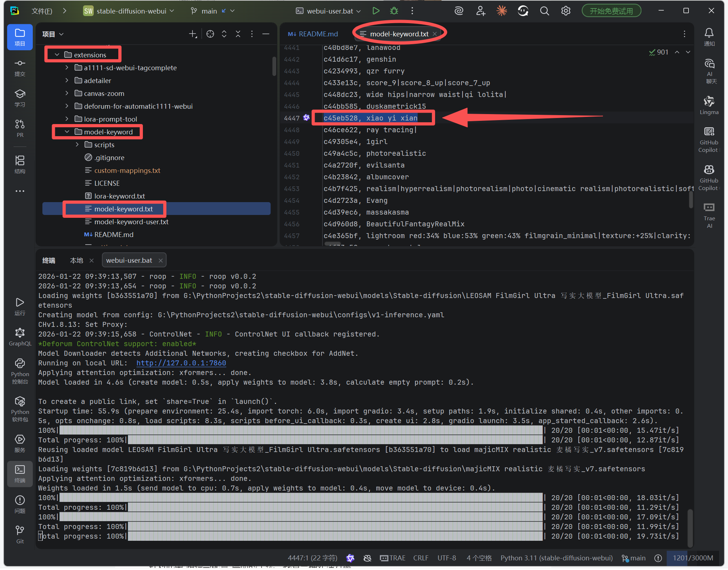Switch to the 本地 terminal tab
This screenshot has width=728, height=570.
click(x=77, y=260)
